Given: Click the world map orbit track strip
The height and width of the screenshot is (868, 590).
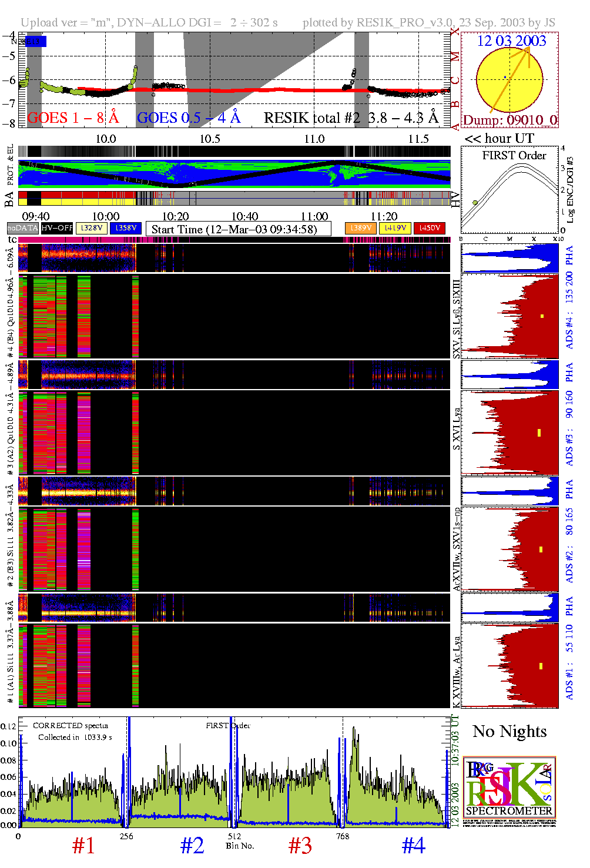Looking at the screenshot, I should coord(234,174).
